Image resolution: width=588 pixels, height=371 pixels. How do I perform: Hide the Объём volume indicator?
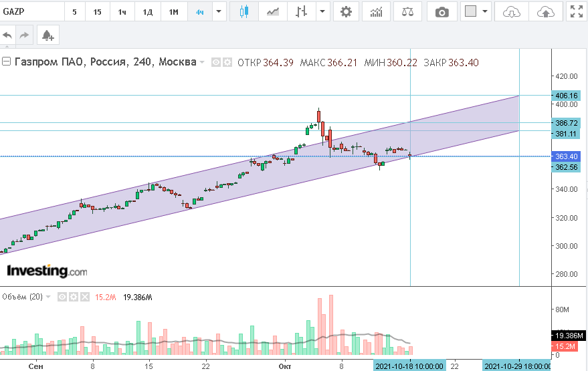pos(62,297)
